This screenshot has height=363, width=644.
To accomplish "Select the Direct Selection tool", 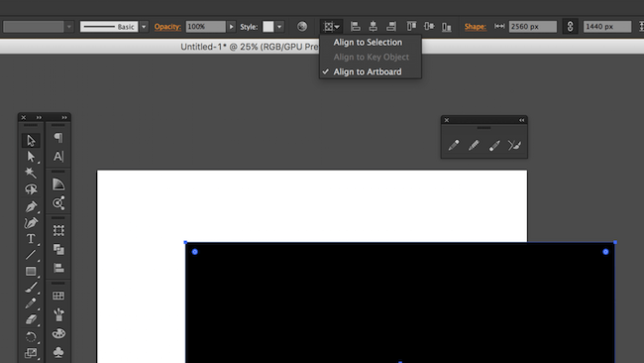I will [x=31, y=157].
